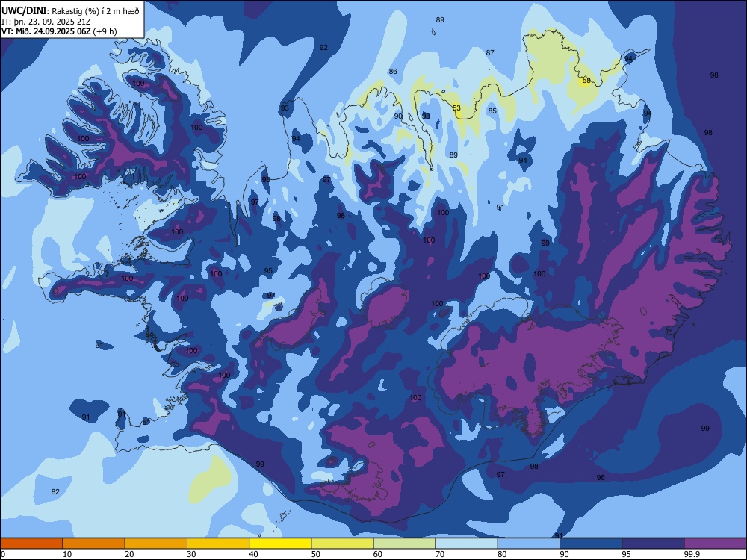Select the bright yellow 40–50 legend swatch
The image size is (747, 560).
(x=280, y=544)
